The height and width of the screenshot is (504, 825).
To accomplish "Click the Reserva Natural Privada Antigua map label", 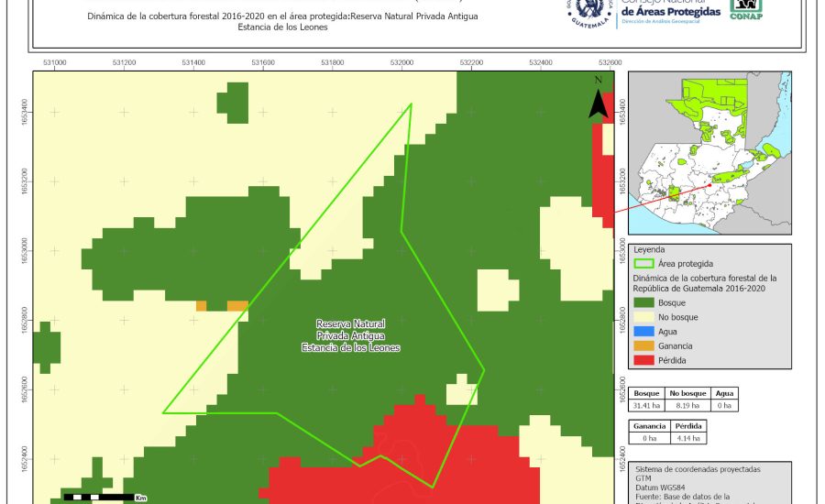I will coord(350,336).
